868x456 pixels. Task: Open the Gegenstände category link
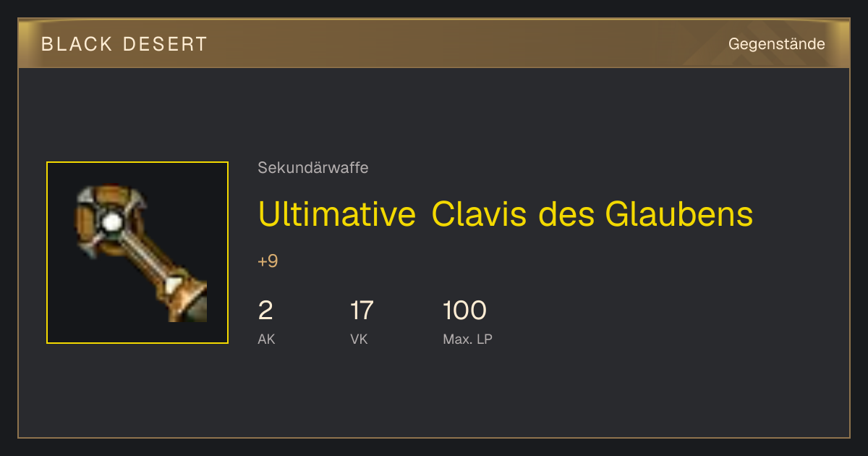776,44
